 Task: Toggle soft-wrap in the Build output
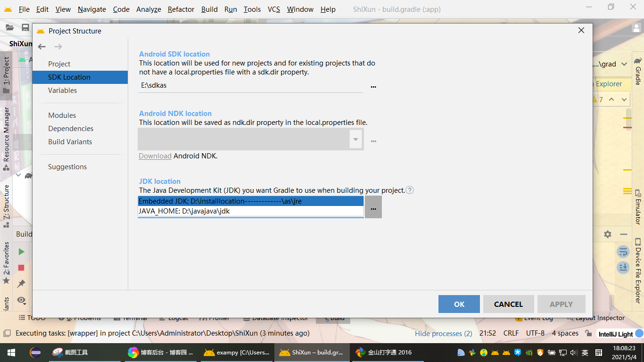623,252
